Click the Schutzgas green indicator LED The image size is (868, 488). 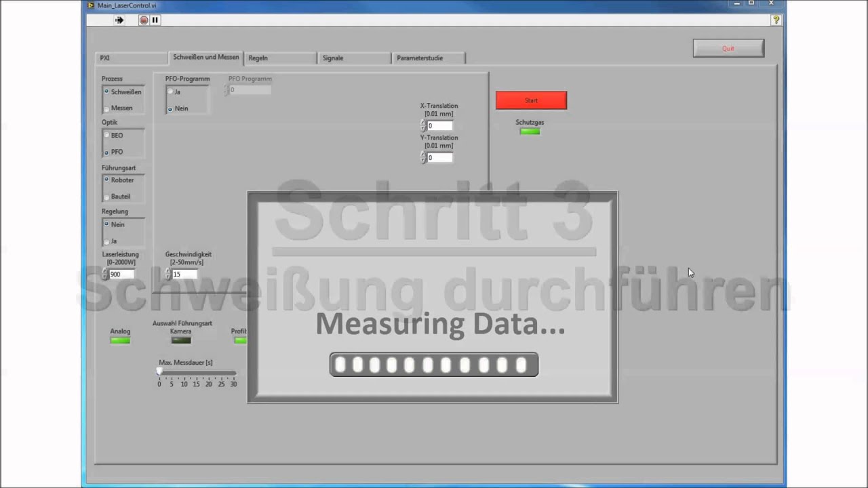click(x=530, y=131)
